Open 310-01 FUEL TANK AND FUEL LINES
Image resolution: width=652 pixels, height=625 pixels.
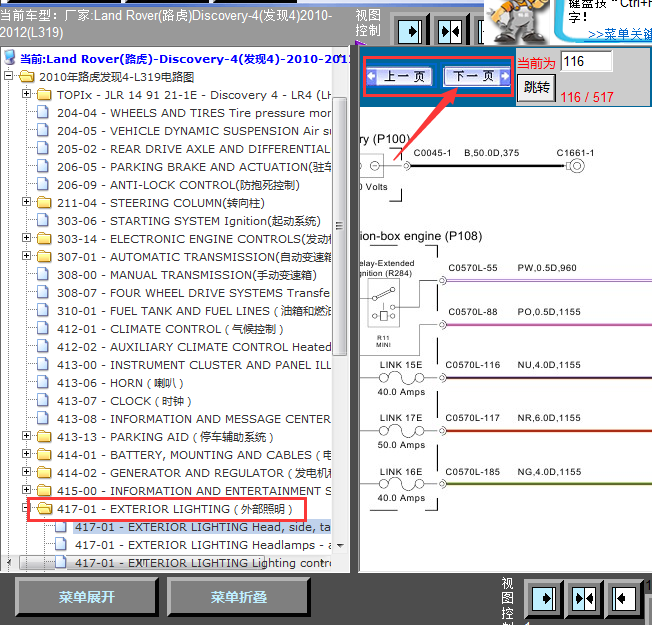click(x=194, y=311)
